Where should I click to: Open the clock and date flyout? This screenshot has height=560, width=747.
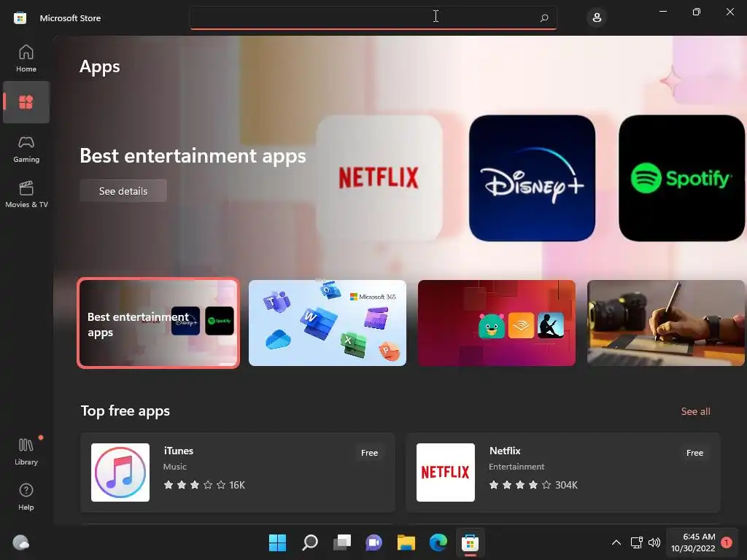point(693,542)
